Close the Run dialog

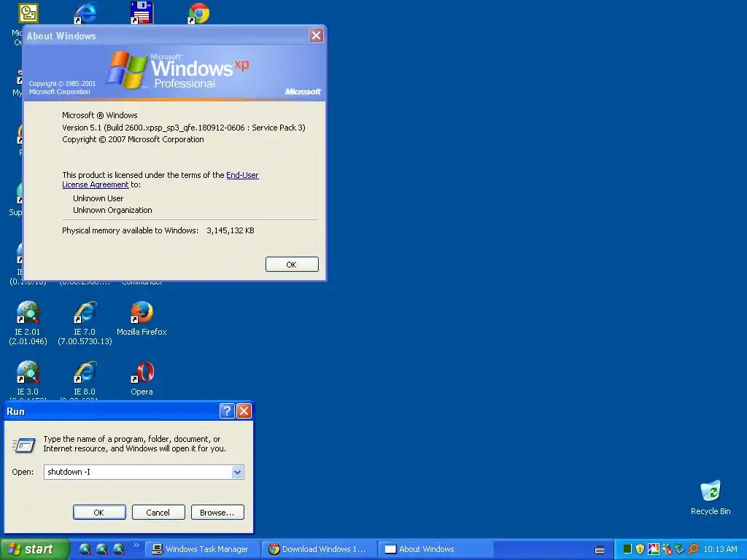click(244, 411)
